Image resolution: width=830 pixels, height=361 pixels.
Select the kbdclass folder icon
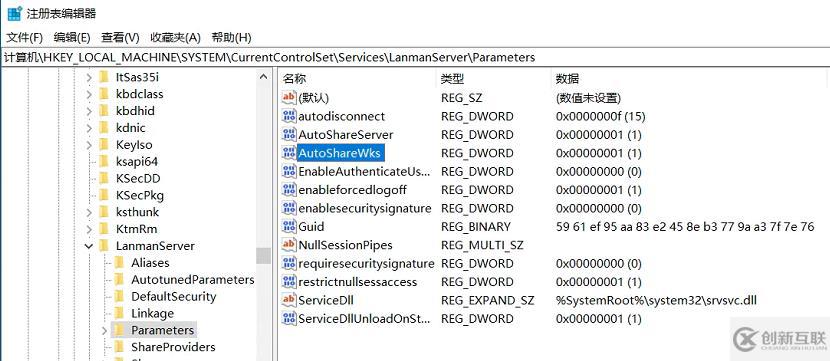point(104,94)
